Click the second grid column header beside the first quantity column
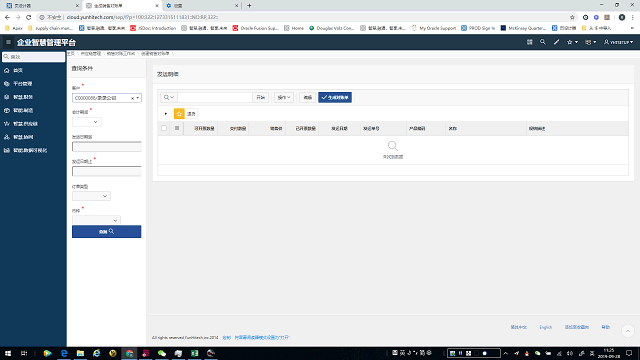 click(238, 129)
